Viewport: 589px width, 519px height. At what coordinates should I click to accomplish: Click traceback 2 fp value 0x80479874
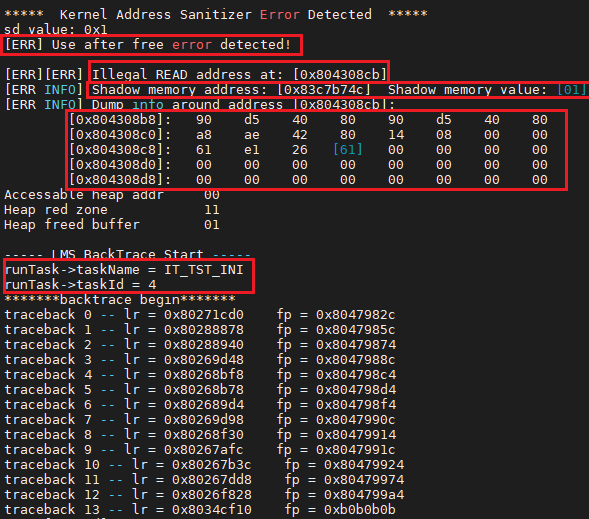click(x=356, y=345)
